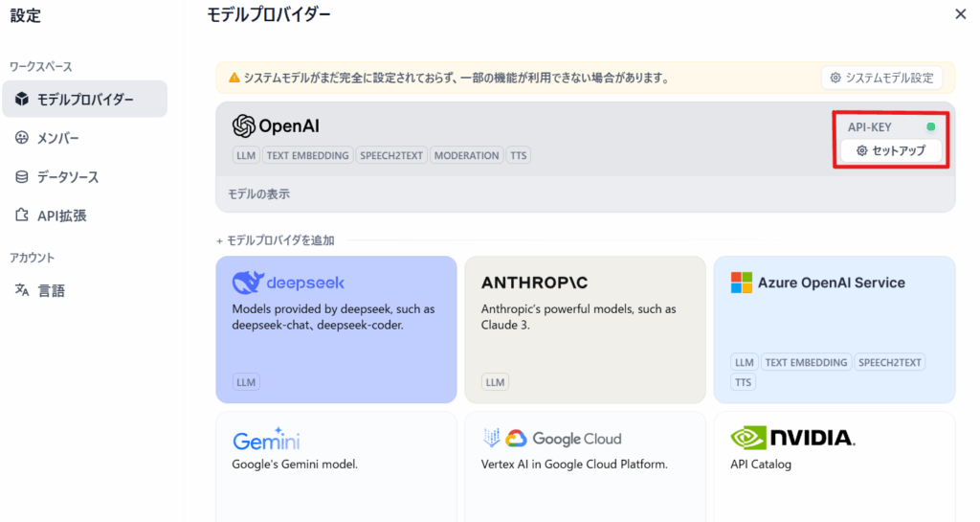The width and height of the screenshot is (980, 522).
Task: Select the Anthropic provider card
Action: pyautogui.click(x=585, y=329)
